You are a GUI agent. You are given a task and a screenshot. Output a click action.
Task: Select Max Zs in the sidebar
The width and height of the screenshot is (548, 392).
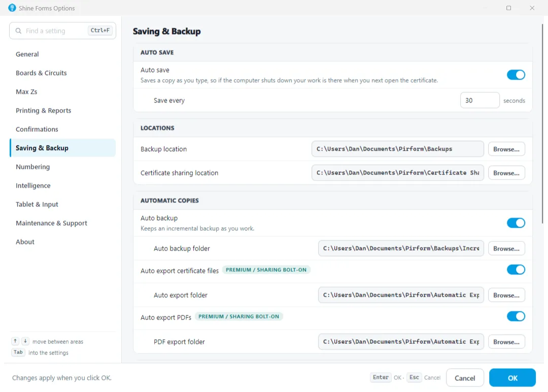coord(62,92)
